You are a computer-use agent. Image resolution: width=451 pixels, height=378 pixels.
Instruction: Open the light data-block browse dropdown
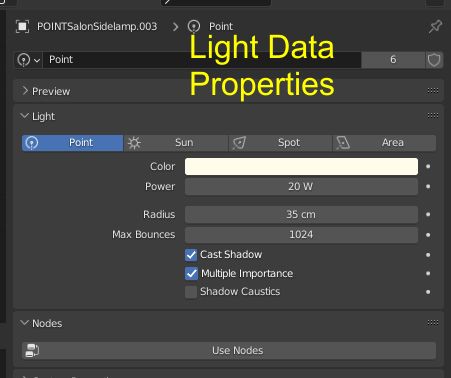pos(29,60)
